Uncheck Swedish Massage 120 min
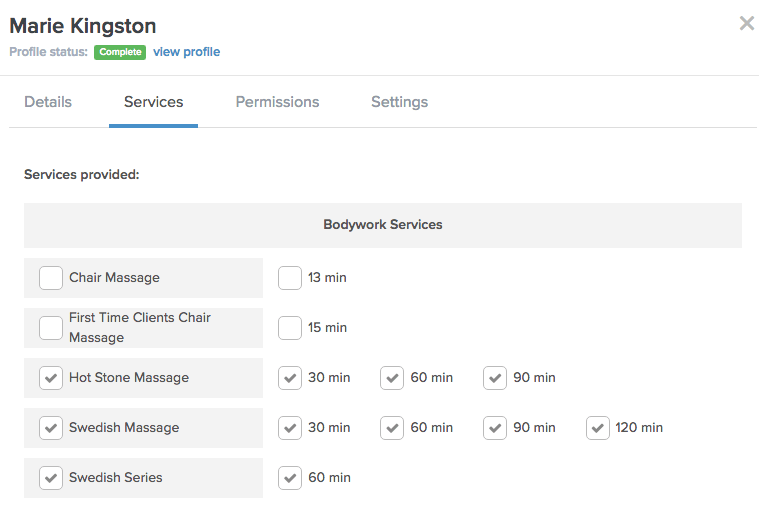This screenshot has width=759, height=508. click(598, 428)
